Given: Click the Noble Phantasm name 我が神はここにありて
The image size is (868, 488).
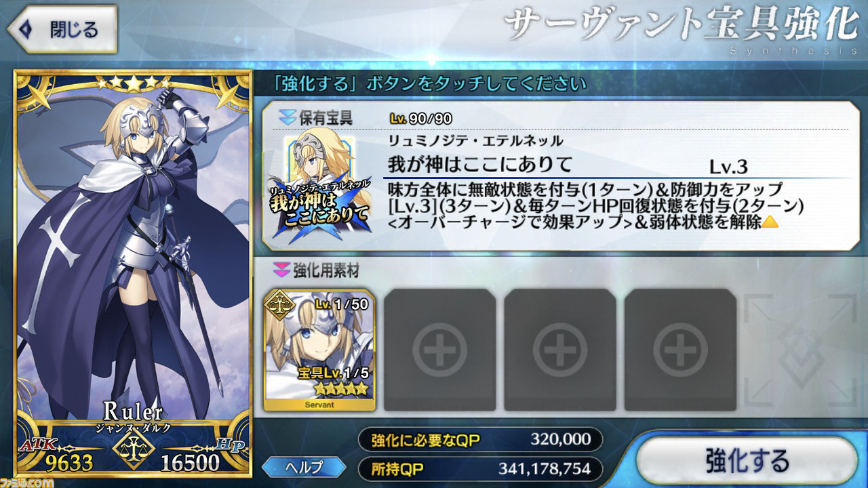Looking at the screenshot, I should pyautogui.click(x=480, y=165).
